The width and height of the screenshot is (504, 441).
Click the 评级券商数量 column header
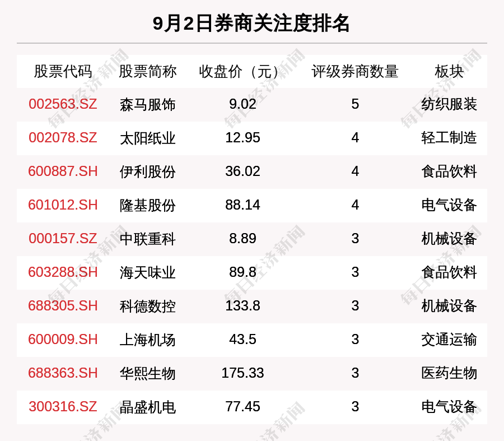pyautogui.click(x=355, y=71)
